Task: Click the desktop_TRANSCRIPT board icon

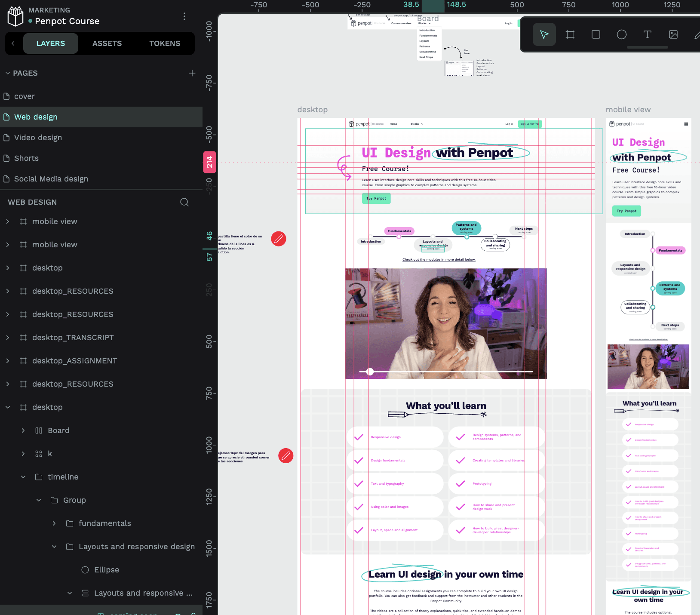Action: click(23, 338)
